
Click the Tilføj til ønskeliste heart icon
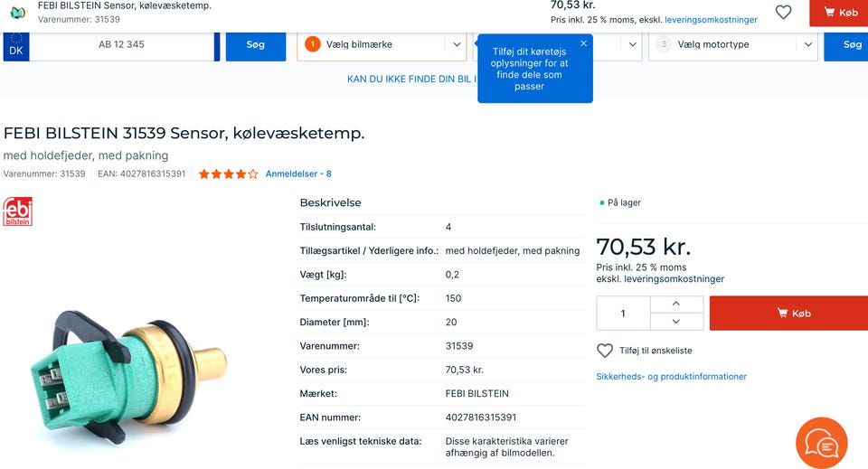605,351
